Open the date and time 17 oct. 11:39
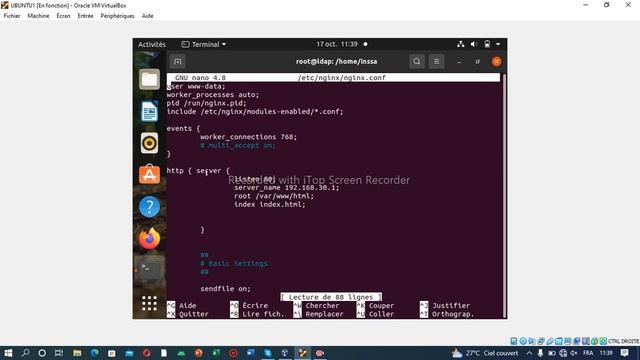This screenshot has height=360, width=640. [x=337, y=44]
